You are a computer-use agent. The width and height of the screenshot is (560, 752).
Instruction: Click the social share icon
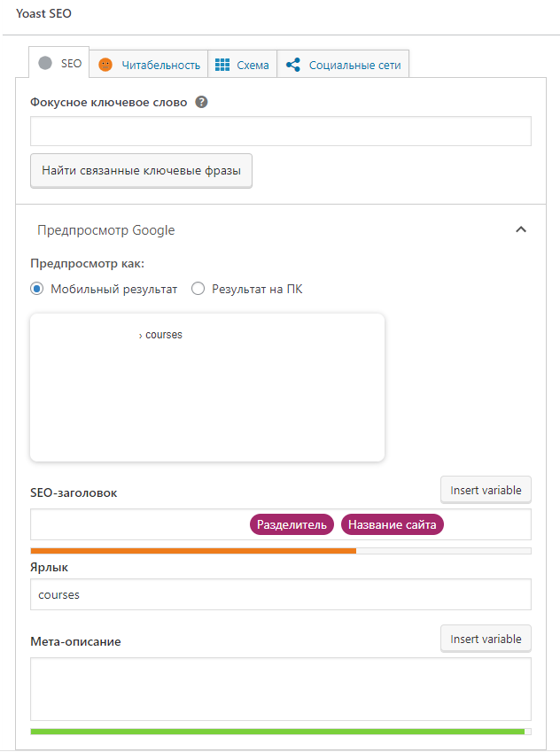tap(293, 65)
